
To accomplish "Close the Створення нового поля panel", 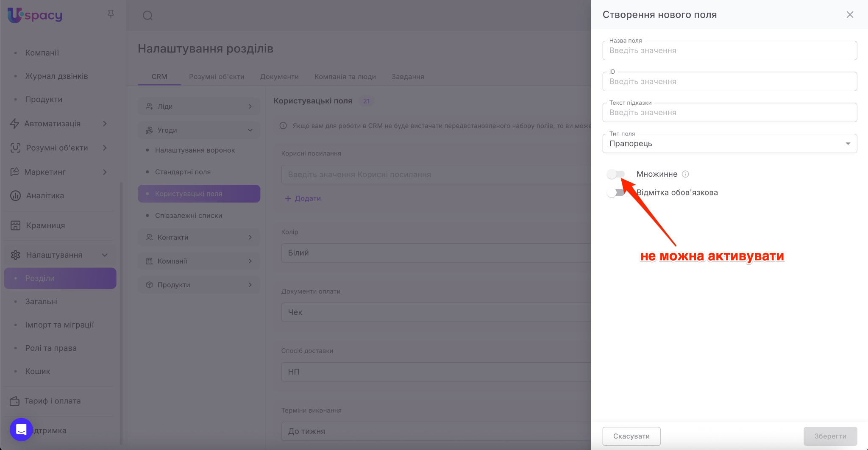I will click(850, 15).
